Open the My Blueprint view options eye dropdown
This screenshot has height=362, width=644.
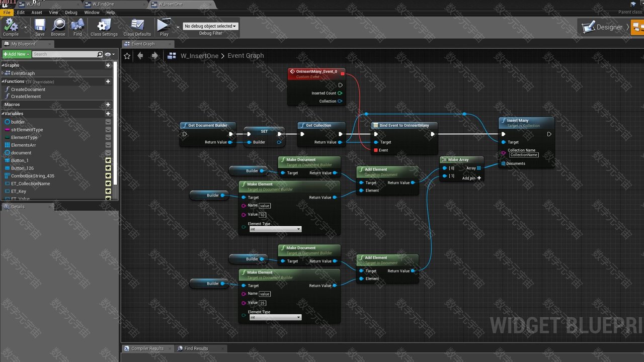click(110, 54)
